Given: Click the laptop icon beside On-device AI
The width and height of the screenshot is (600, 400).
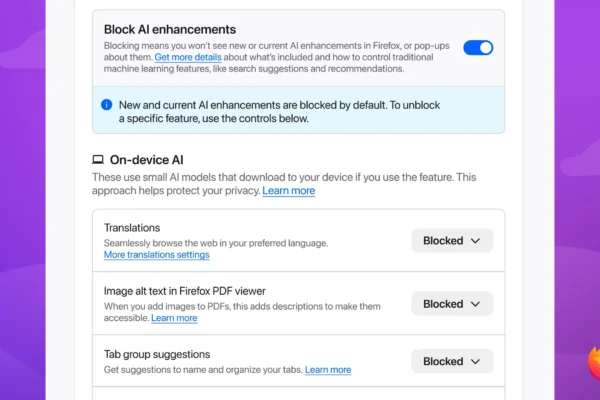Looking at the screenshot, I should coord(98,159).
